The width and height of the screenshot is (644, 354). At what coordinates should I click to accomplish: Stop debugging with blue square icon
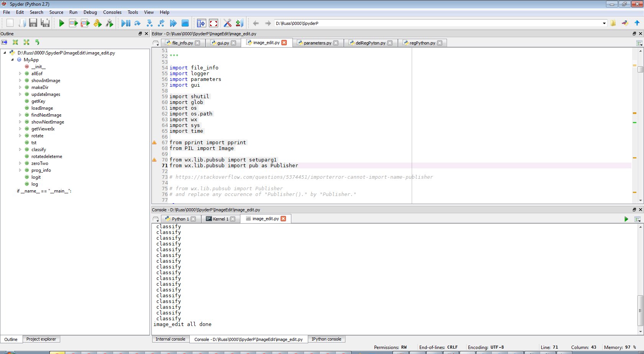click(x=185, y=23)
